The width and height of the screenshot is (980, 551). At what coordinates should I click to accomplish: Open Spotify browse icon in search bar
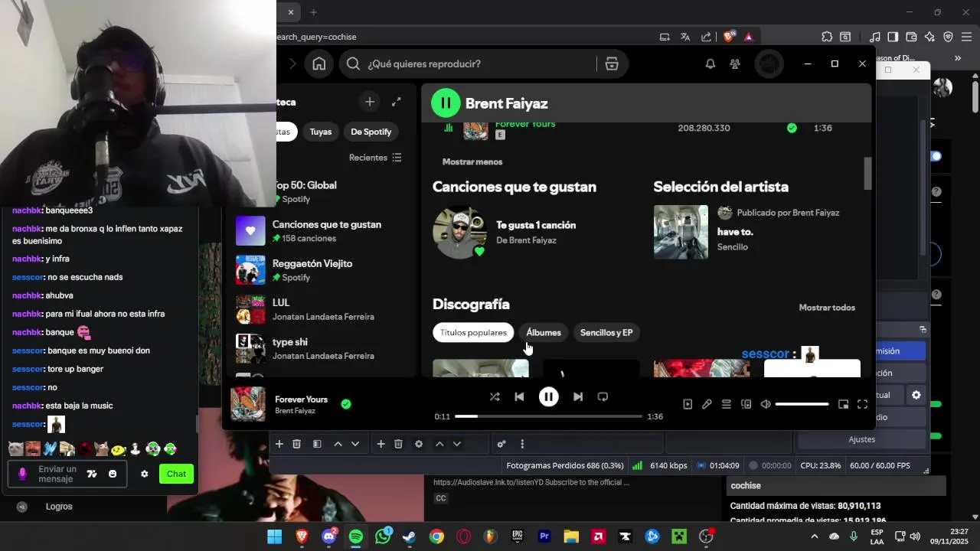pos(612,64)
